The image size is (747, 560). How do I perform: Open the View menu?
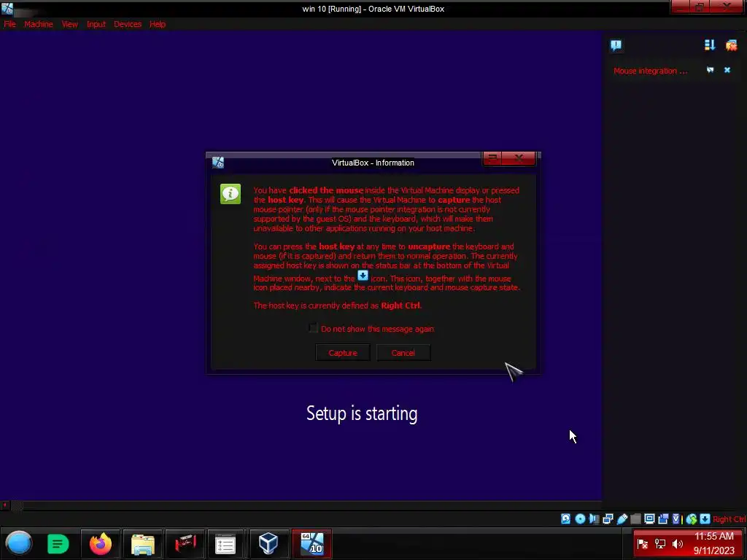click(69, 24)
